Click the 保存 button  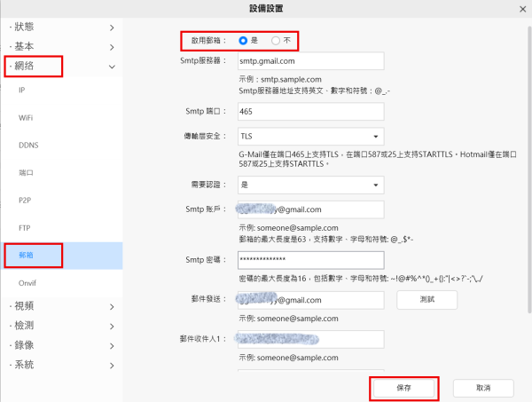(403, 388)
